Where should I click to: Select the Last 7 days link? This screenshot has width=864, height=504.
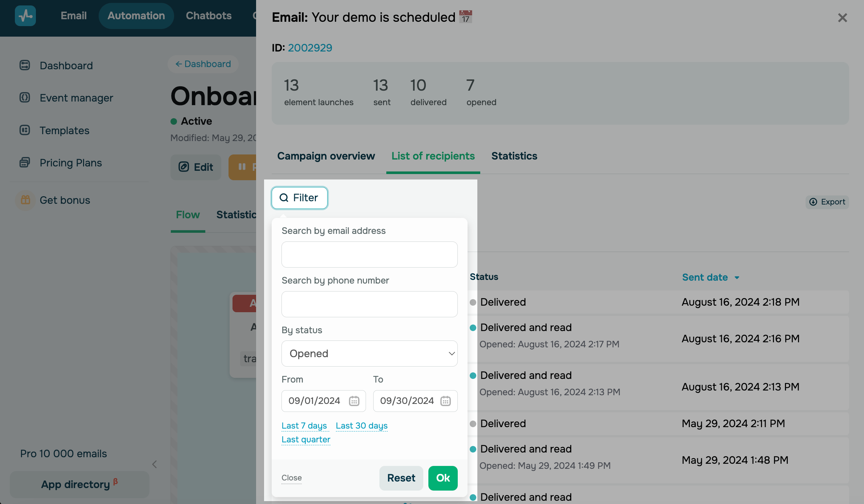[x=304, y=426]
